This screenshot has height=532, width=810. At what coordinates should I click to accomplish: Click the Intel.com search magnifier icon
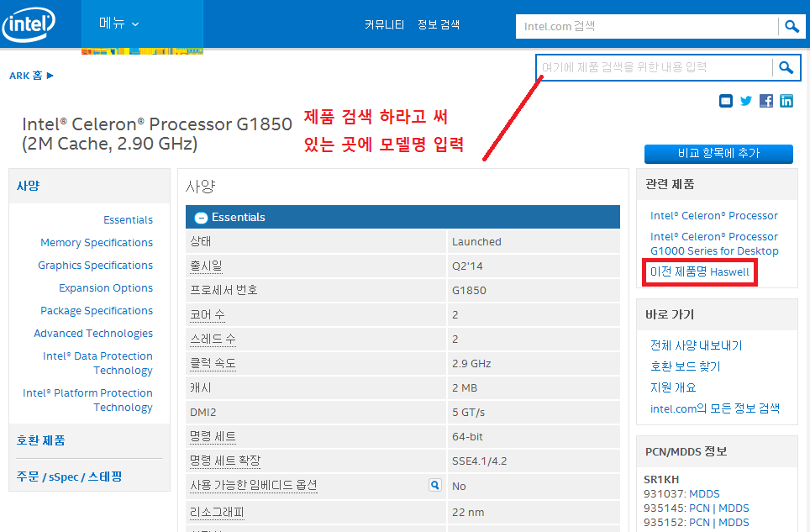[792, 26]
